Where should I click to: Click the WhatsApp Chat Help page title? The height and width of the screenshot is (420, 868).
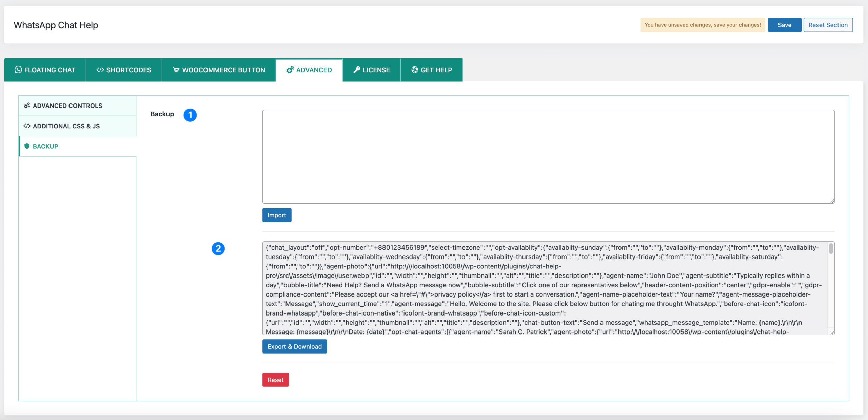point(56,25)
